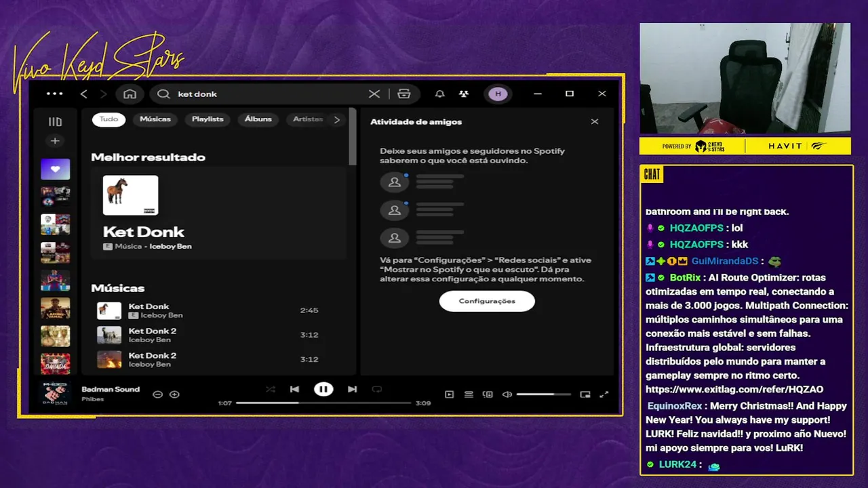Toggle repeat mode
Image resolution: width=868 pixels, height=488 pixels.
click(x=377, y=389)
